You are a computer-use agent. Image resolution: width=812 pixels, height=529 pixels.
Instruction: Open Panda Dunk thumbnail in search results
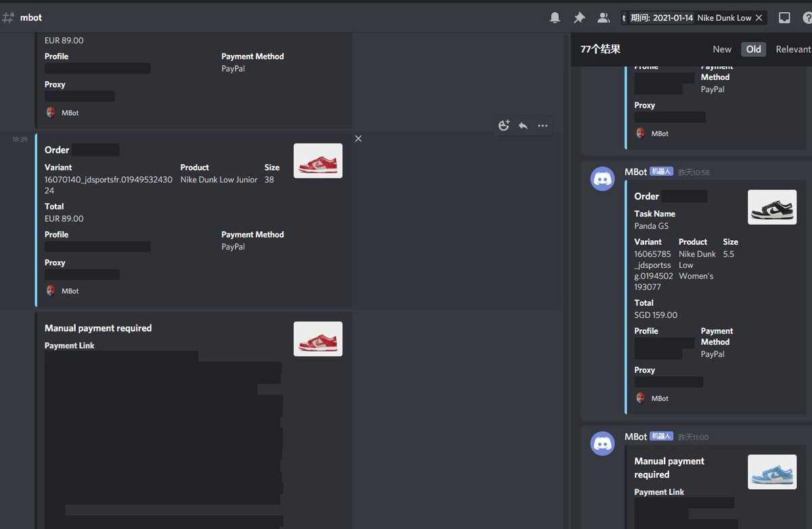click(x=772, y=207)
